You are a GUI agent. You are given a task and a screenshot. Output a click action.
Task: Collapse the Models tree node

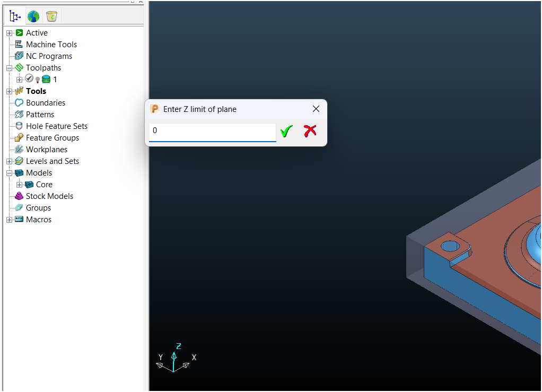point(10,173)
